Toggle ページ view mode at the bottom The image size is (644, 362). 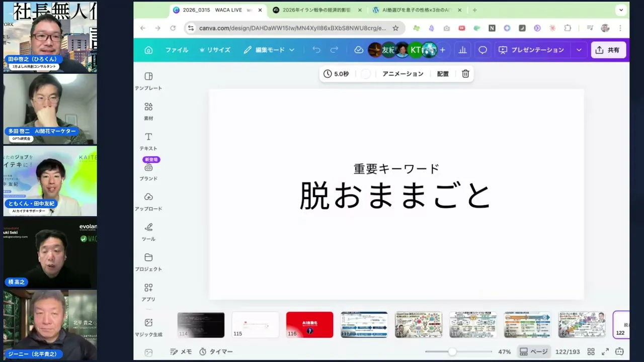[x=533, y=351]
